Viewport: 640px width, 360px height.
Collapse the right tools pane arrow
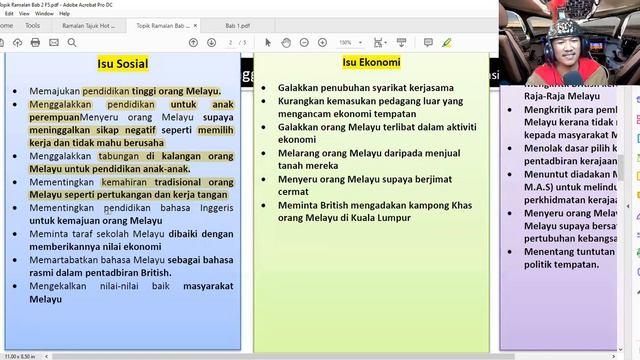pos(628,206)
